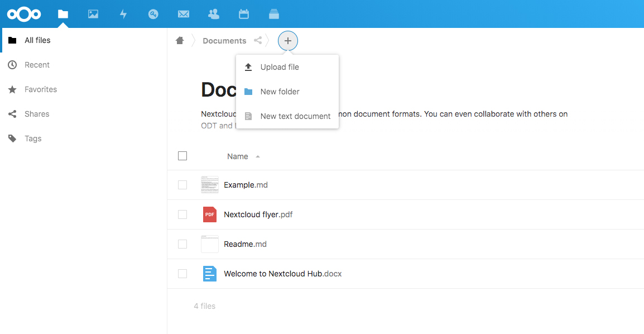Open Recent in the sidebar
Image resolution: width=644 pixels, height=334 pixels.
83,65
